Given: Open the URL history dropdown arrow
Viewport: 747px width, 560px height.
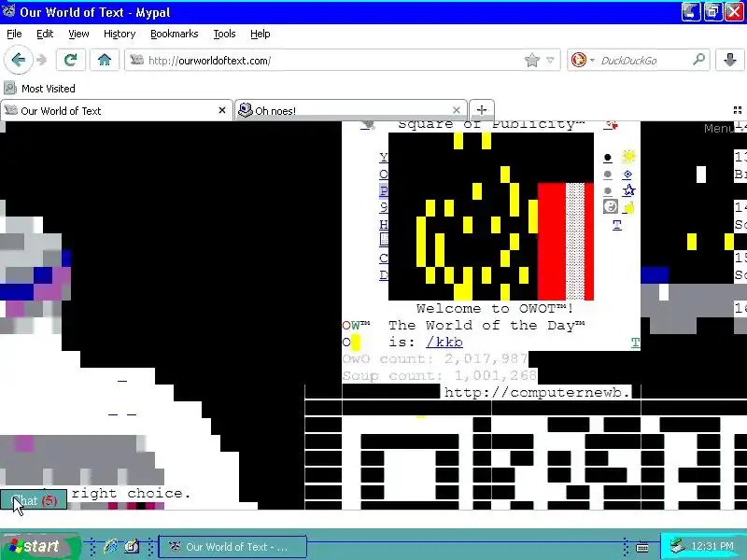Looking at the screenshot, I should pyautogui.click(x=550, y=60).
